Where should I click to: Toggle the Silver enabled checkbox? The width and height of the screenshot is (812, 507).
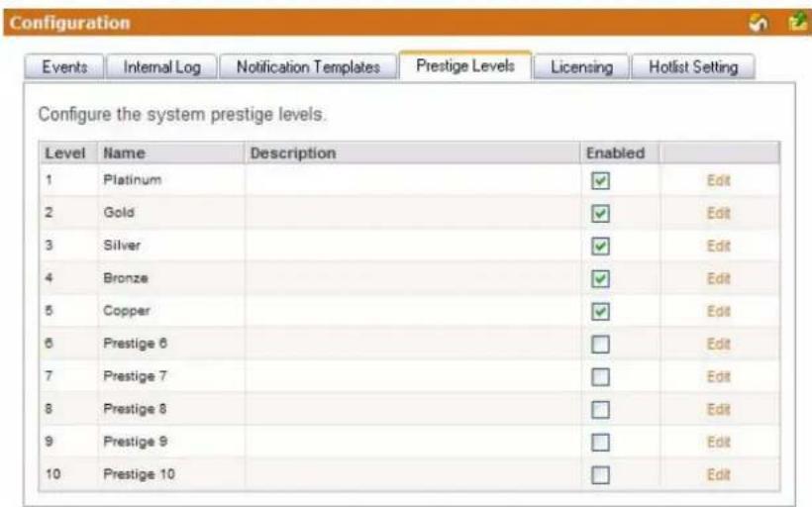click(600, 246)
